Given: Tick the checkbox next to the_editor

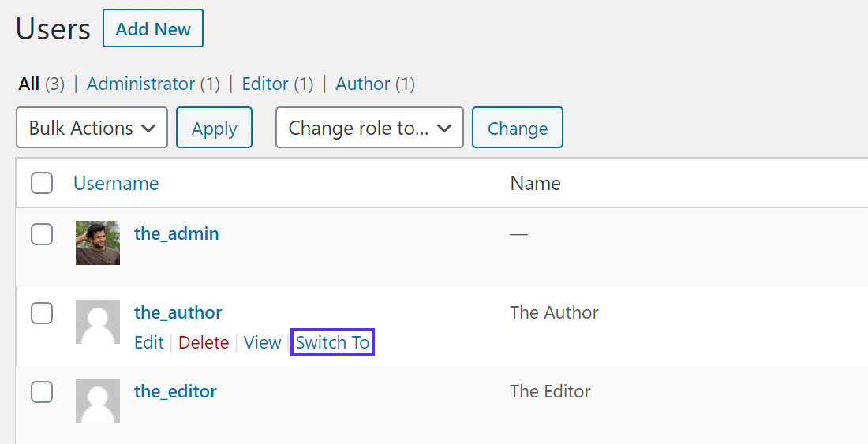Looking at the screenshot, I should click(x=42, y=392).
